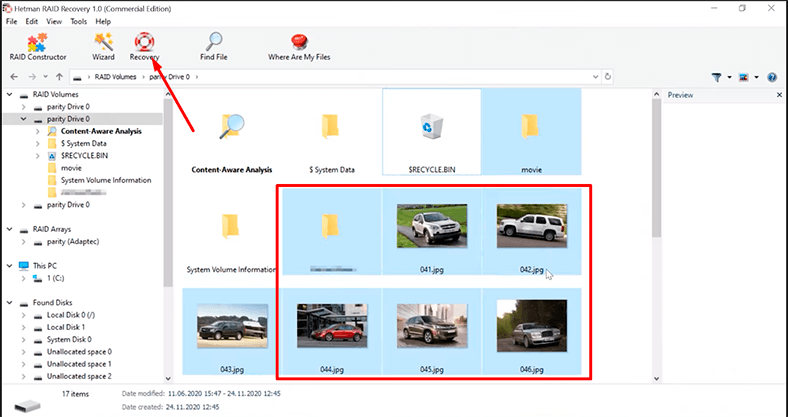Select System Disk 0 in tree
This screenshot has width=788, height=417.
(69, 340)
